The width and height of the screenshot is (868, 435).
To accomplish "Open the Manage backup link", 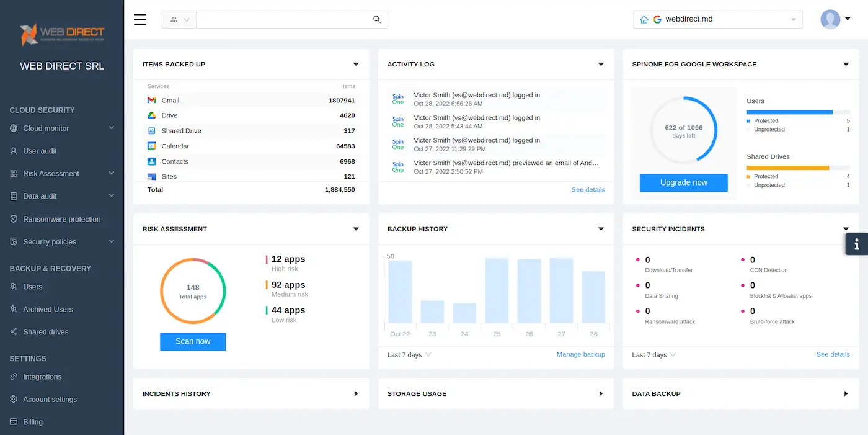I will coord(580,354).
